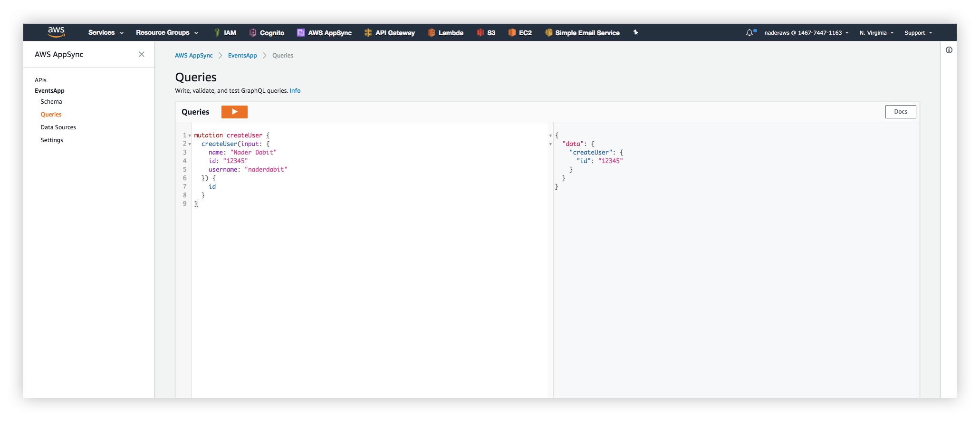Select Schema in the sidebar
The image size is (980, 427).
51,102
